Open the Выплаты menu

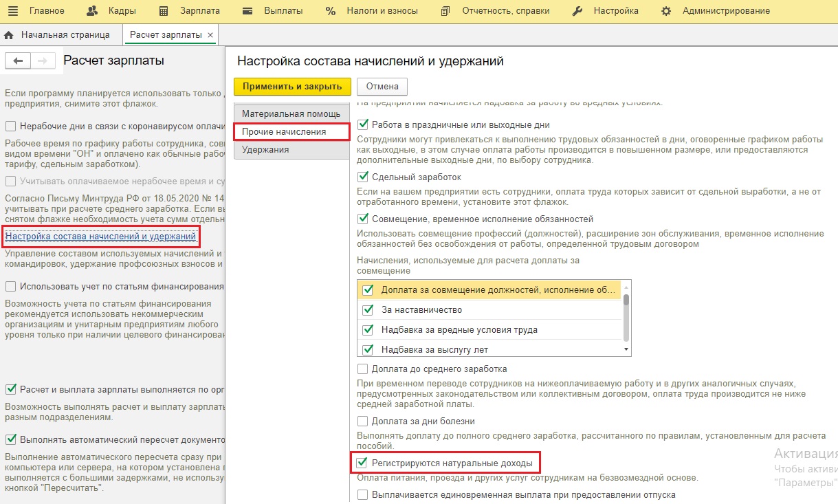(283, 11)
